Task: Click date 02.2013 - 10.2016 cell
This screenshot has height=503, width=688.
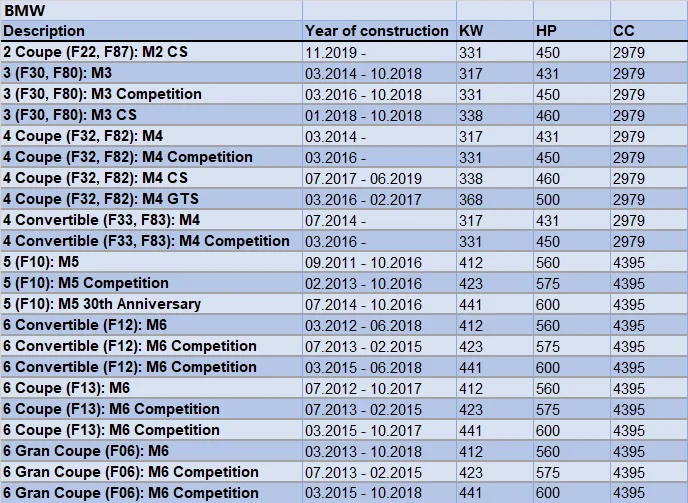Action: (x=379, y=283)
